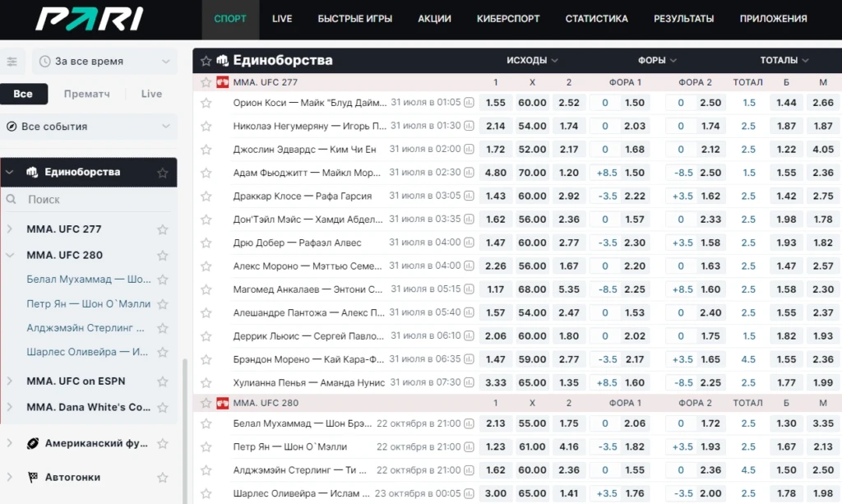Open the ТОТАЛЫ column dropdown
The image size is (842, 504).
point(784,60)
